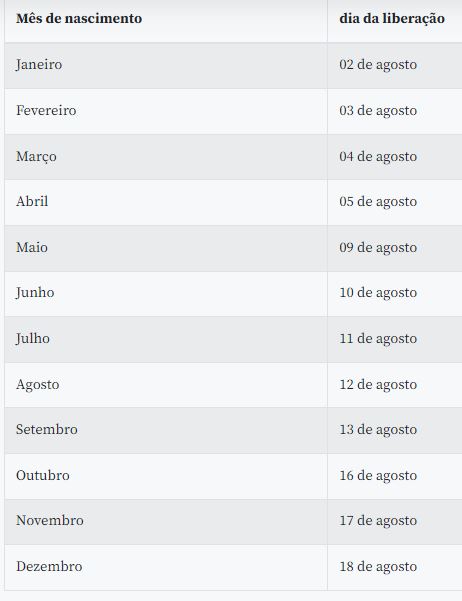The height and width of the screenshot is (601, 462).
Task: Click the Julho row label
Action: (x=33, y=338)
